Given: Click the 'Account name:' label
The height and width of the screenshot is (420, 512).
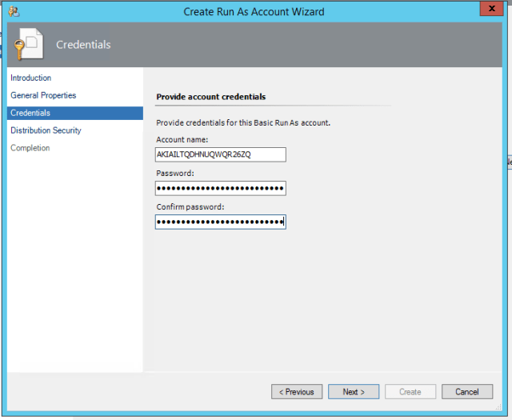Looking at the screenshot, I should click(x=182, y=140).
